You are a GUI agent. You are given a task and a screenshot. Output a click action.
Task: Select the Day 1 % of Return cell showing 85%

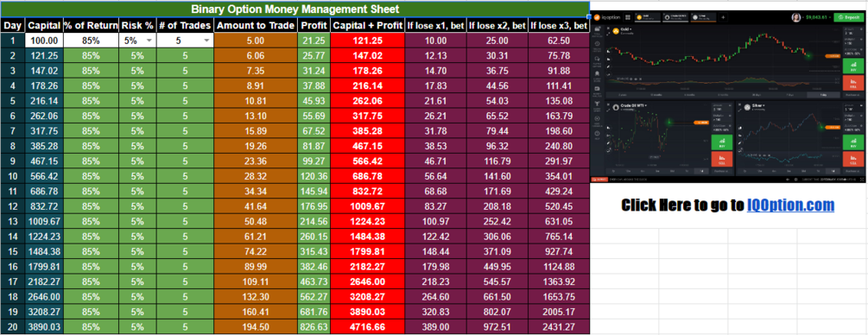92,41
